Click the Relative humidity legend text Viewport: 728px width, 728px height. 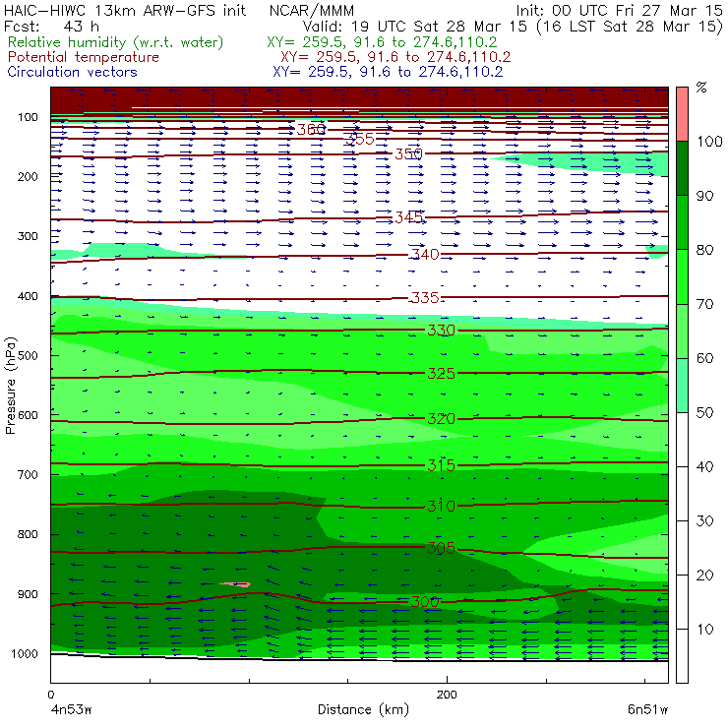(x=116, y=42)
